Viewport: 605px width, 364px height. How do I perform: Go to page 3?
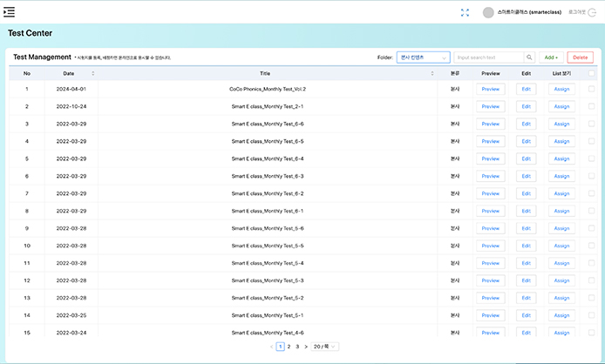coord(297,347)
